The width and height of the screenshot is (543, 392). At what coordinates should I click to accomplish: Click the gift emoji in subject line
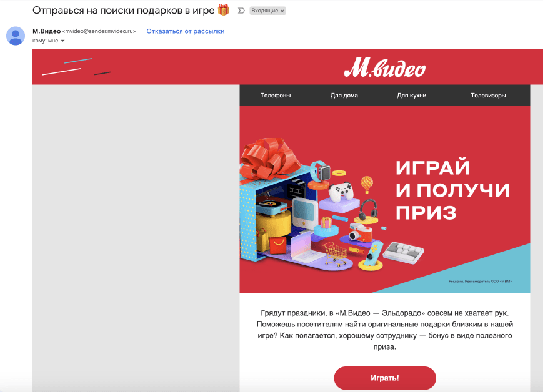224,10
